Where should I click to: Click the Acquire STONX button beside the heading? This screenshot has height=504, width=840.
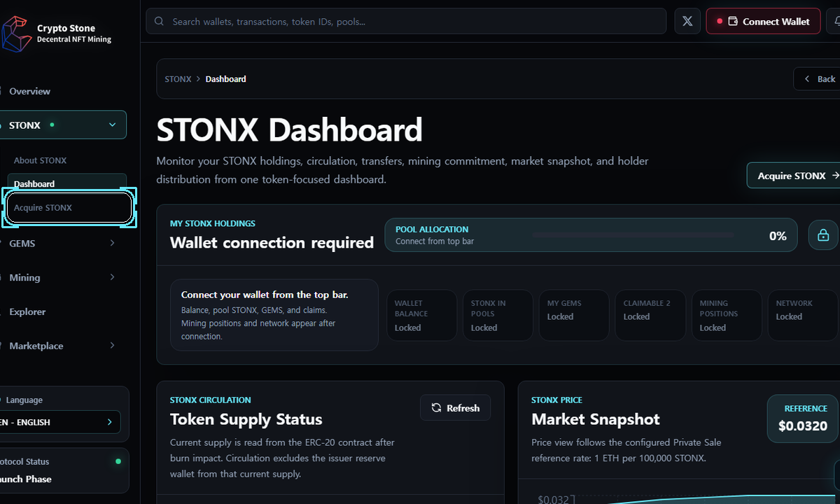click(x=794, y=176)
